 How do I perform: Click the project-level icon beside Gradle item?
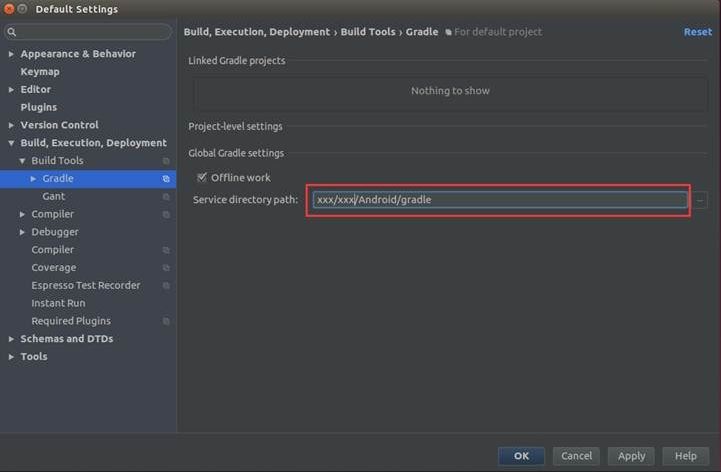(166, 179)
